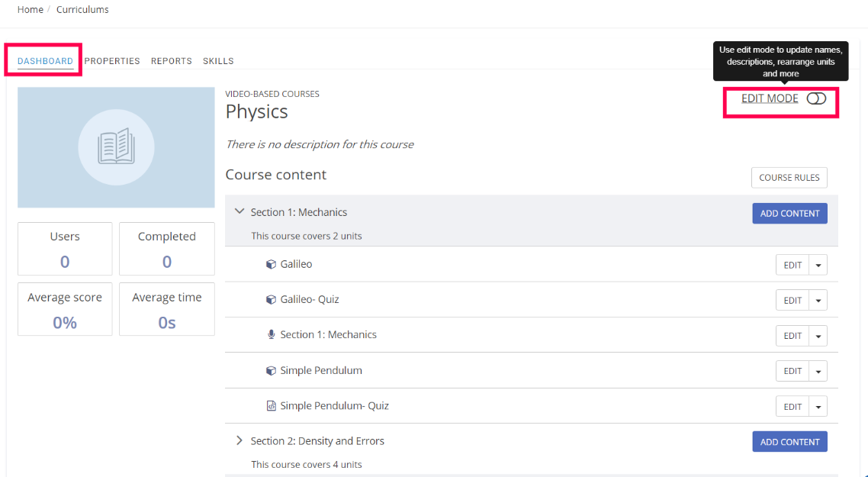Image resolution: width=868 pixels, height=477 pixels.
Task: Click Edit button for Simple Pendulum
Action: pos(792,371)
